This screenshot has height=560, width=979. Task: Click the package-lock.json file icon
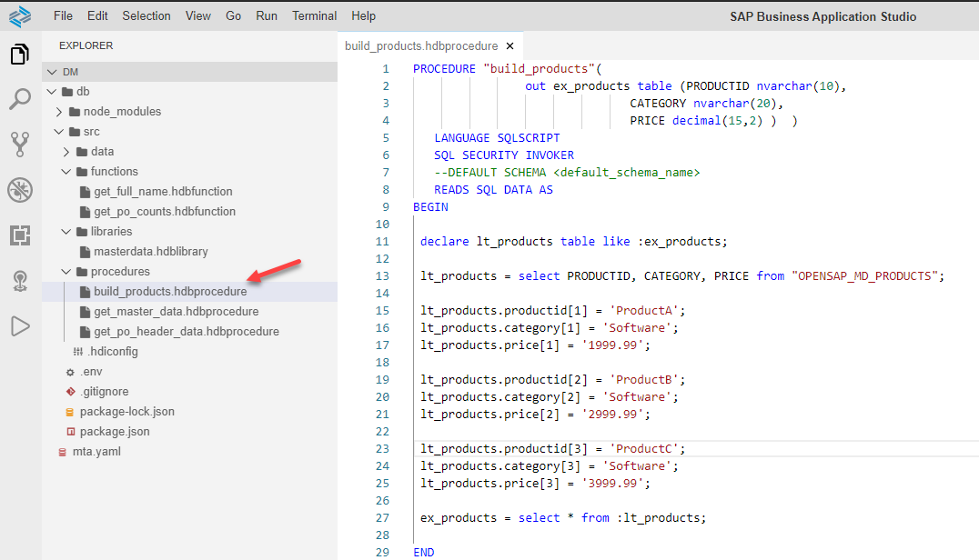pos(70,412)
